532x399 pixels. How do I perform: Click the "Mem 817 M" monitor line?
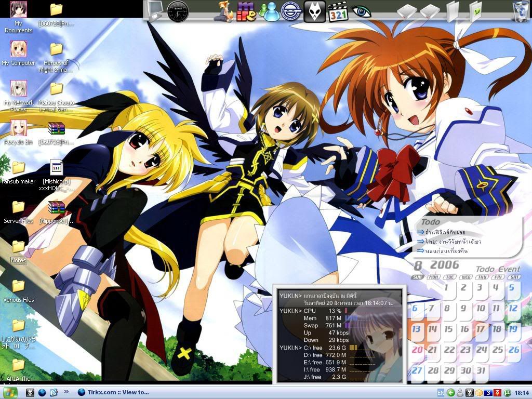(x=322, y=318)
